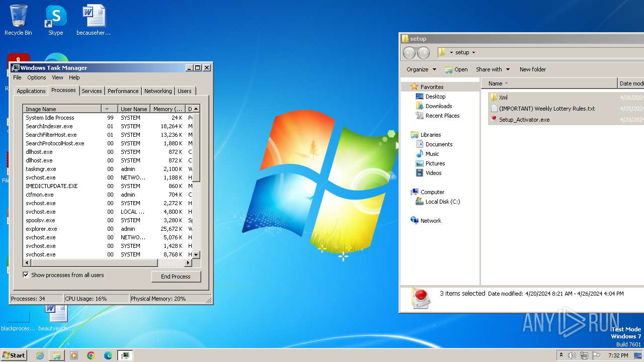The height and width of the screenshot is (362, 644).
Task: Click New folder in the Explorer toolbar
Action: point(533,69)
